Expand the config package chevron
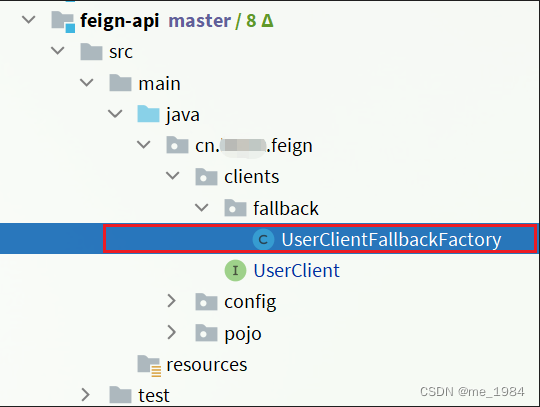The height and width of the screenshot is (407, 540). 171,301
